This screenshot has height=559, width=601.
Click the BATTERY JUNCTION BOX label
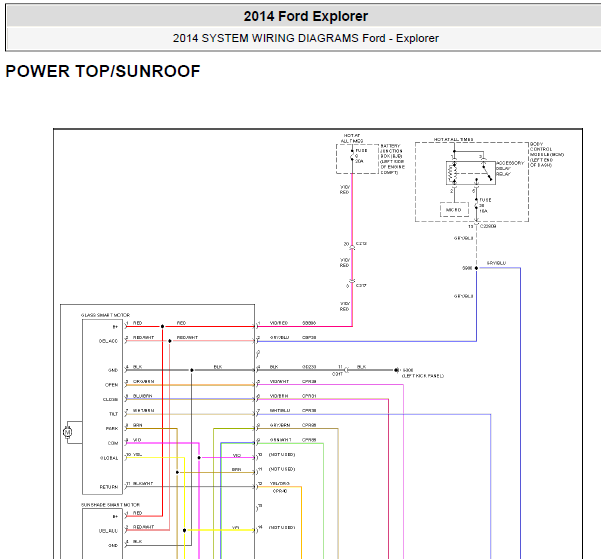(x=392, y=159)
